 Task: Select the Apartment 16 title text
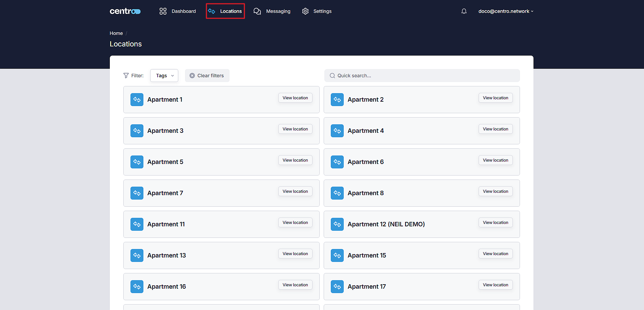166,287
